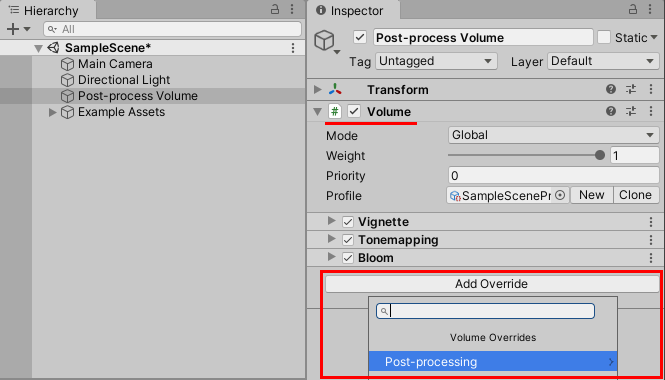665x380 pixels.
Task: Disable the Vignette override checkbox
Action: [x=348, y=222]
